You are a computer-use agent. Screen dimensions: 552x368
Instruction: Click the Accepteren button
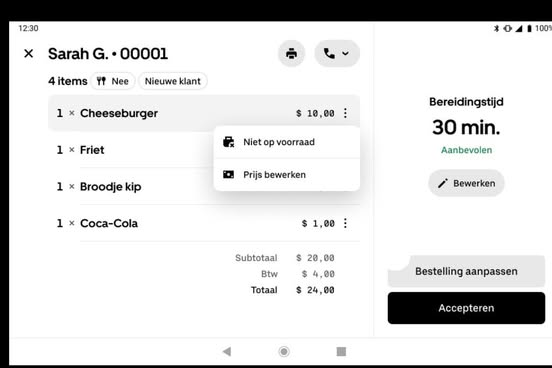pos(466,308)
